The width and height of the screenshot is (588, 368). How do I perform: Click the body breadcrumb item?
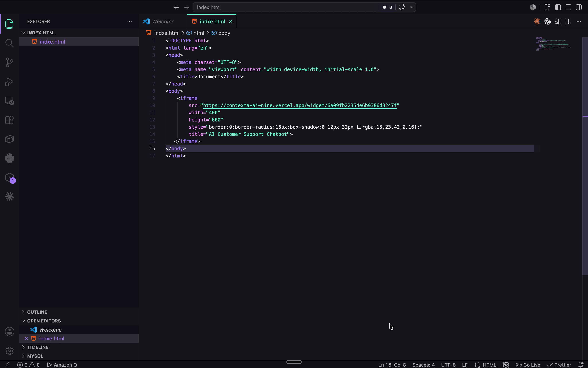(x=221, y=33)
